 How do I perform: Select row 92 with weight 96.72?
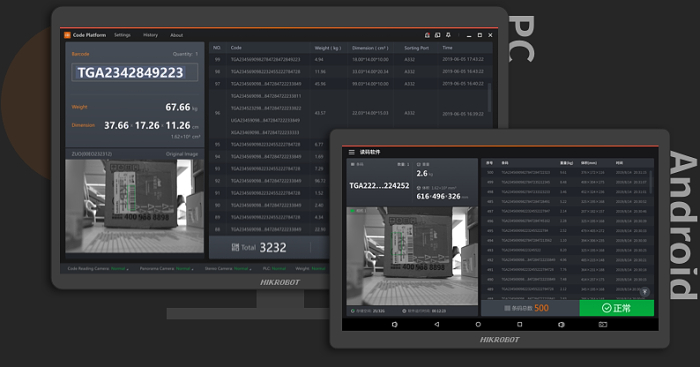tap(269, 181)
